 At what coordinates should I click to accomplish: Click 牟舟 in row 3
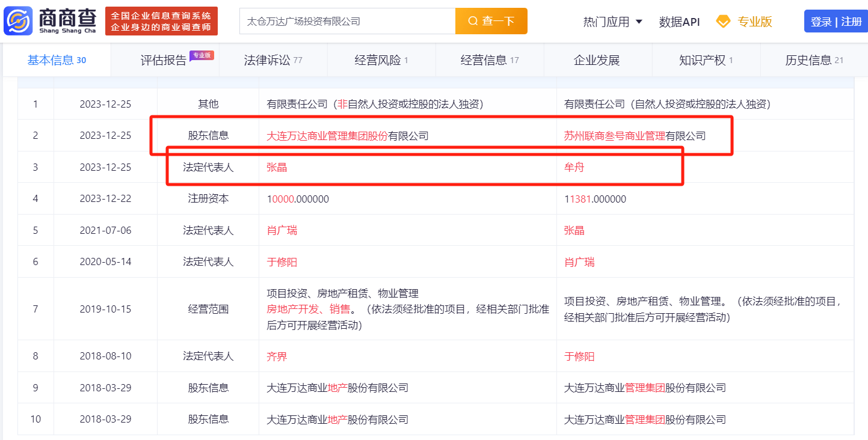click(574, 167)
